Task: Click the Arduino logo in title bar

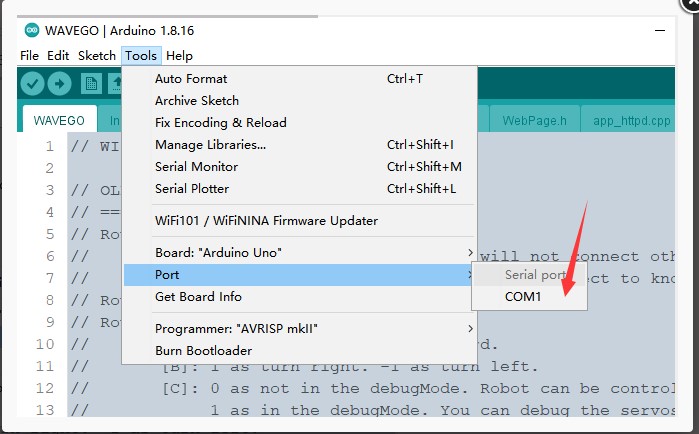Action: point(32,30)
